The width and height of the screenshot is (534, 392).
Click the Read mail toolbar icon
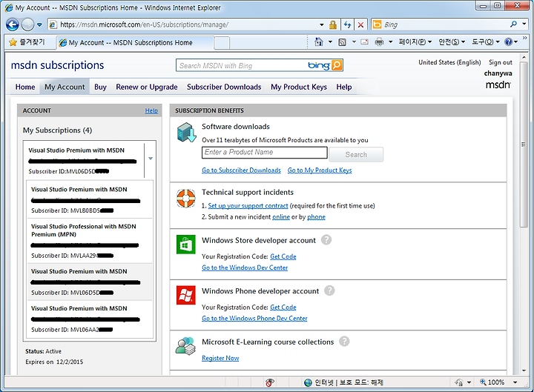pyautogui.click(x=364, y=41)
